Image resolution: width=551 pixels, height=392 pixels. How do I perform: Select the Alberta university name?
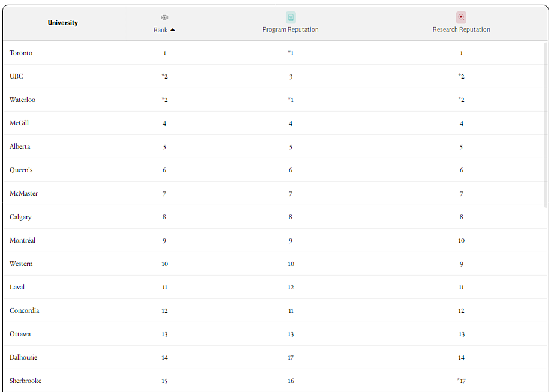pyautogui.click(x=20, y=146)
